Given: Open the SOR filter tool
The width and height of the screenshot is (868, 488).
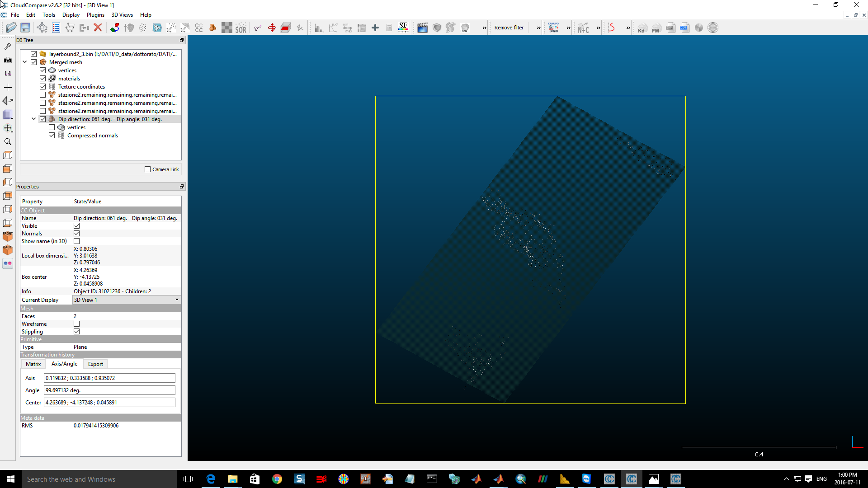Looking at the screenshot, I should click(x=241, y=28).
